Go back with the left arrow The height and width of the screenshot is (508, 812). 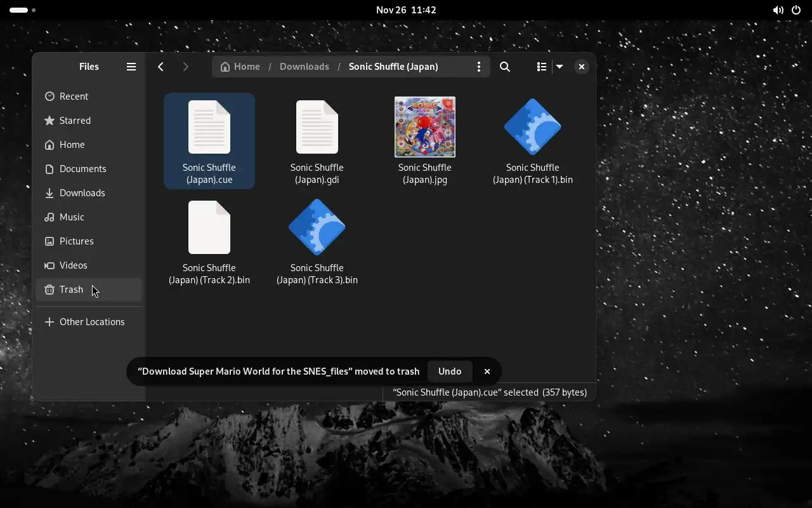[161, 67]
